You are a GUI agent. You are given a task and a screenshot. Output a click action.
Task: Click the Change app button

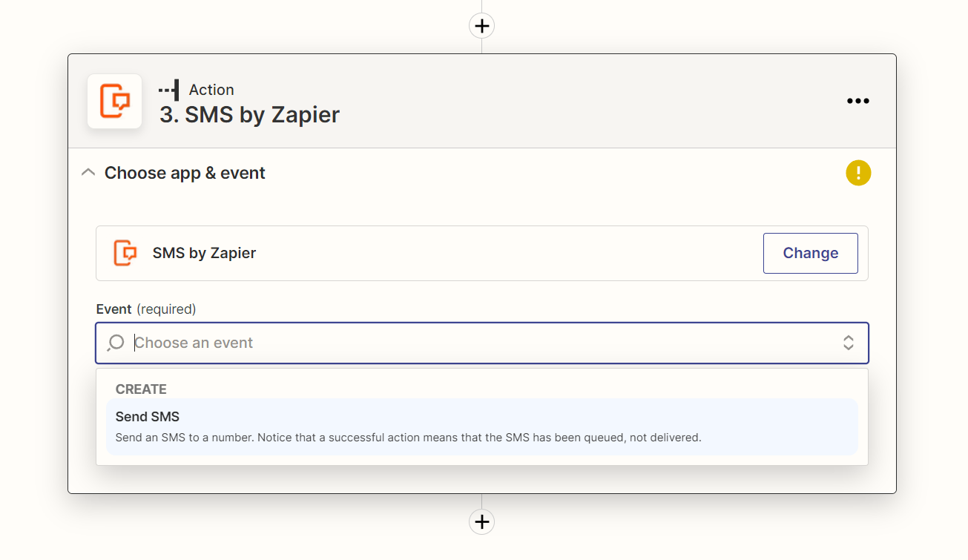coord(811,253)
